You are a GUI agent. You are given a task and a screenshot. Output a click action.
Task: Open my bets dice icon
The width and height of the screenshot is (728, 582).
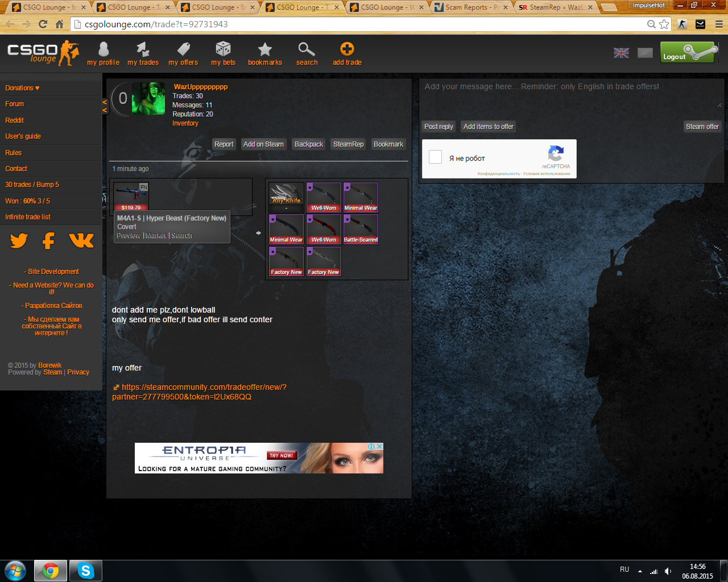[223, 50]
